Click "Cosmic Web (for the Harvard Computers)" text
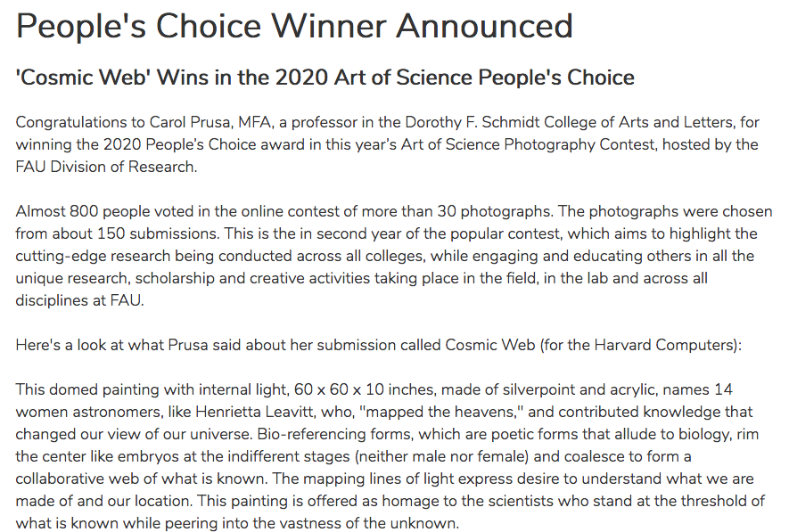This screenshot has height=532, width=789. click(x=593, y=345)
